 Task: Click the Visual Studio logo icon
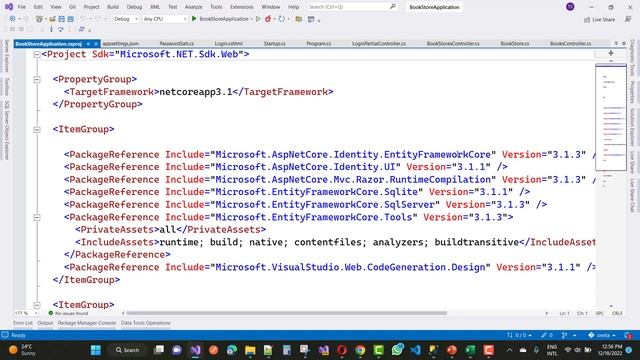(9, 7)
